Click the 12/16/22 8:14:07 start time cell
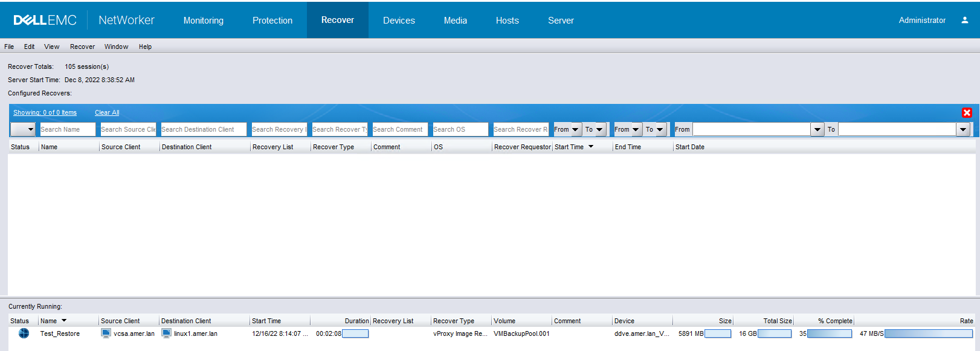The image size is (980, 351). 280,333
